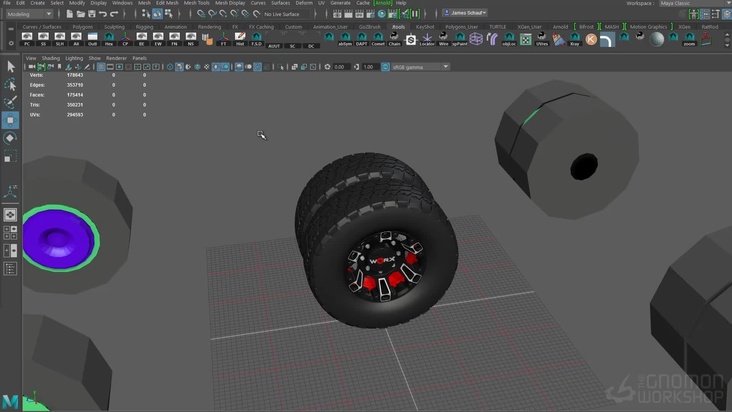Open the James Schauf account dropdown
Screen dimensions: 732x412
[x=465, y=13]
